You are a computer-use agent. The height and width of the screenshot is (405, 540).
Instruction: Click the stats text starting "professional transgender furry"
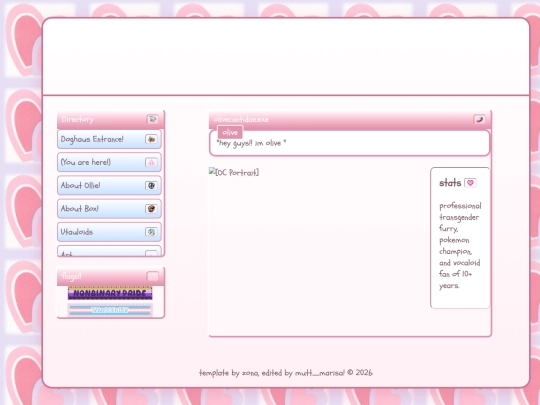coord(460,246)
